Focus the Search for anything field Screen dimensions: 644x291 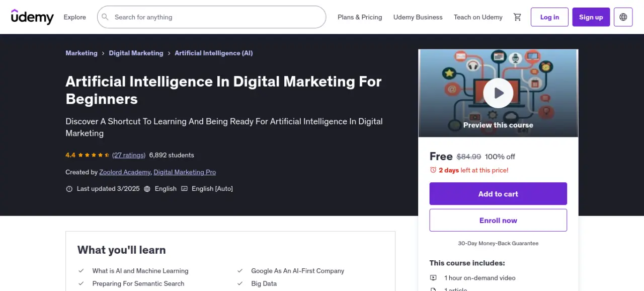(211, 17)
